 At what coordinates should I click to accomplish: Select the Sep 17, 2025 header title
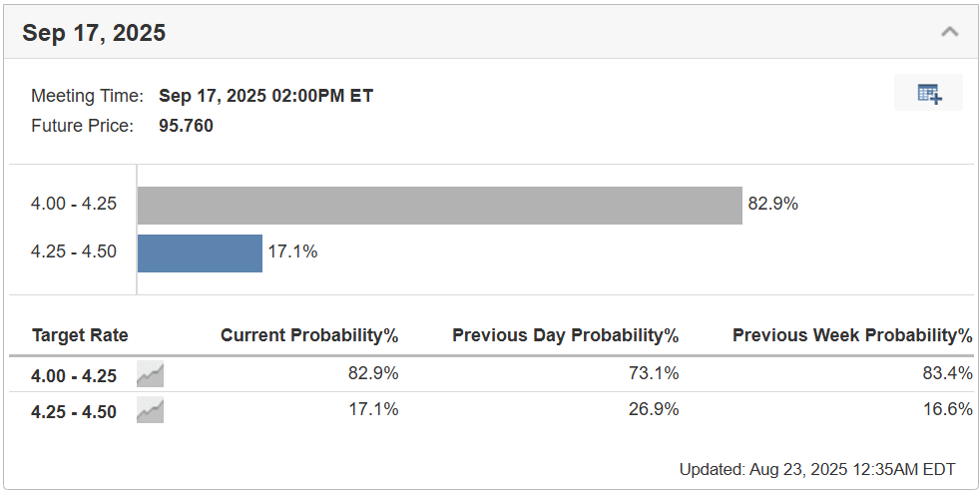pyautogui.click(x=94, y=33)
